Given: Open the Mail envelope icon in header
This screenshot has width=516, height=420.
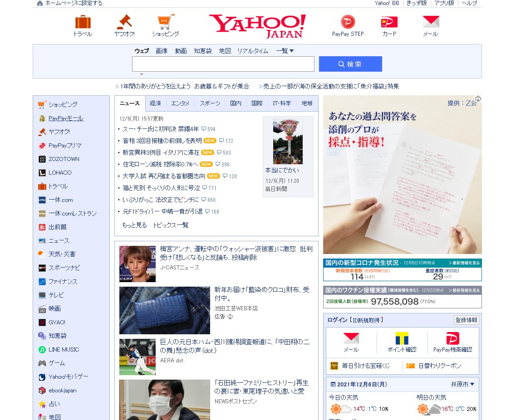Looking at the screenshot, I should coord(431,22).
